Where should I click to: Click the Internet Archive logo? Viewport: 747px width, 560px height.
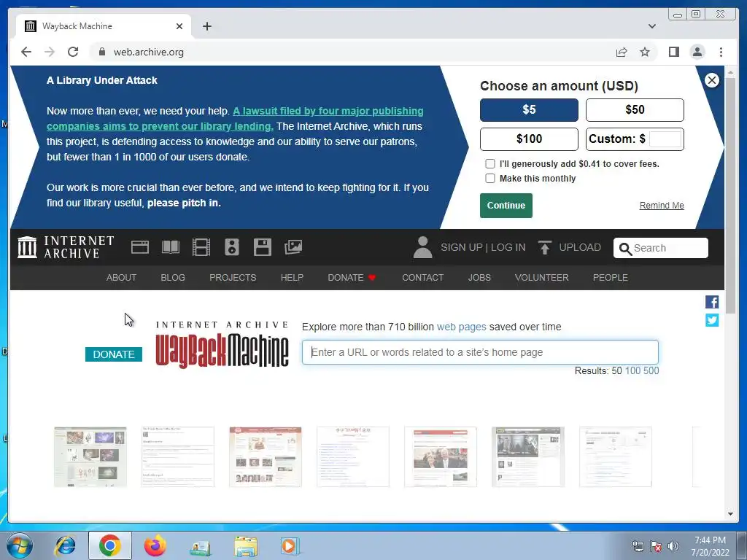[66, 247]
